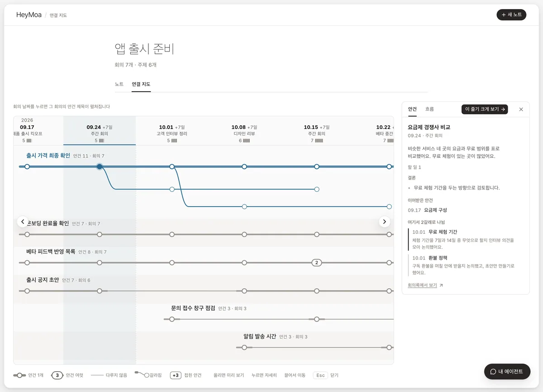Click the 안건 여럿 legend badge with 3
543x392 pixels.
pos(57,375)
